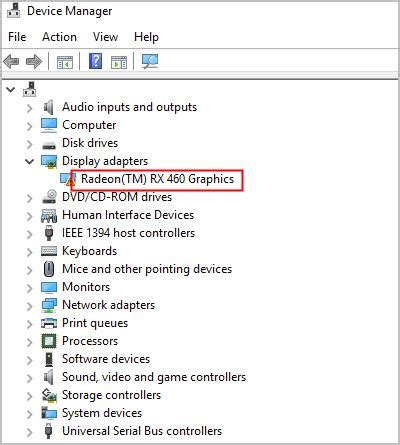Click the root computer node icon
The image size is (400, 445).
pos(29,89)
